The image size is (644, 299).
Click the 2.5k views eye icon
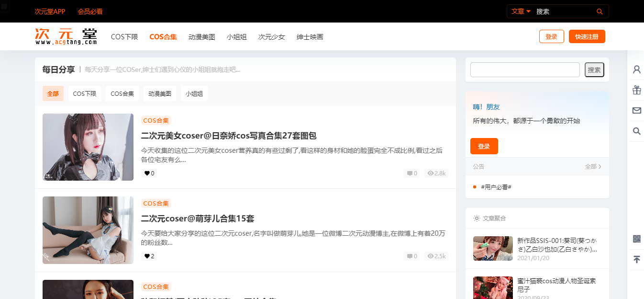click(430, 256)
